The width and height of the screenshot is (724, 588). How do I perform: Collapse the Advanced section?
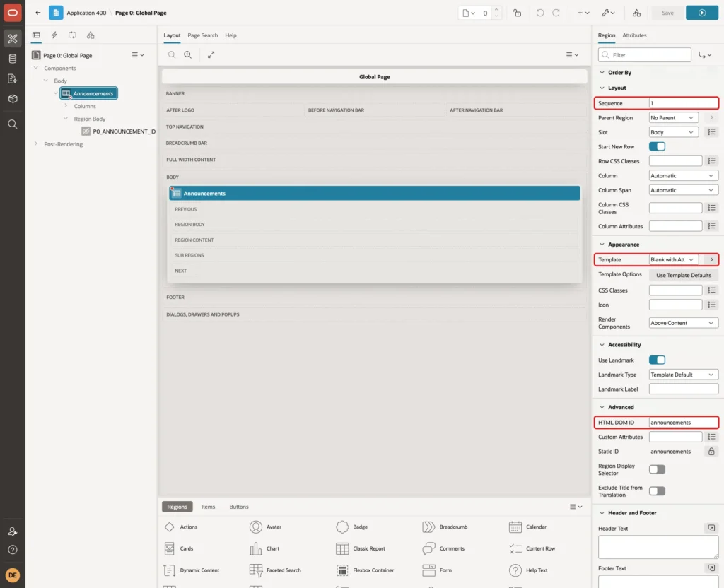pos(602,407)
